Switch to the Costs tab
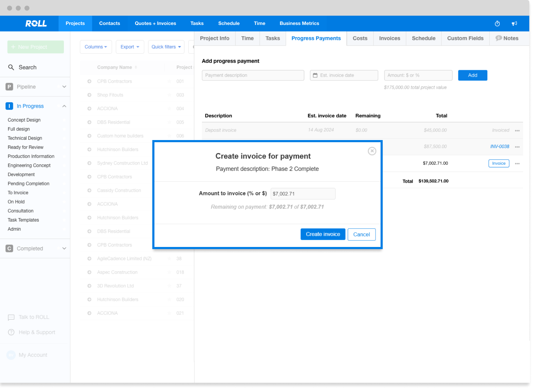Viewport: 535px width, 392px height. pos(360,38)
